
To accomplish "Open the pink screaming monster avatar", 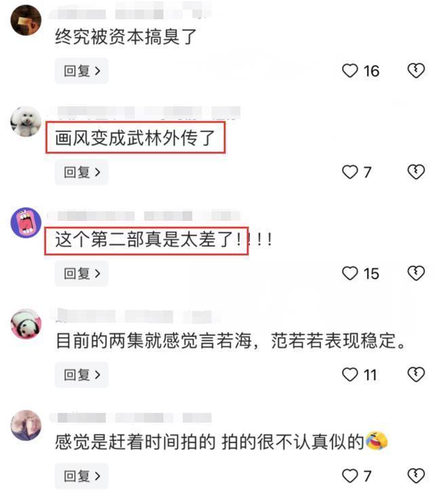I will (x=26, y=223).
